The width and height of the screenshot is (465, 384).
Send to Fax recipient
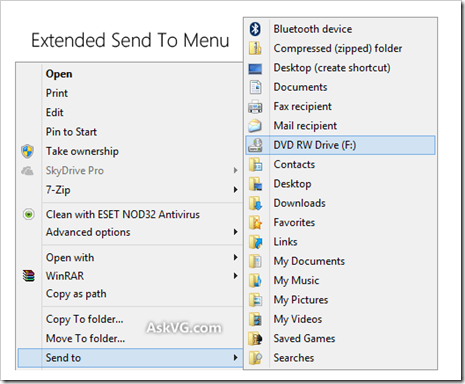tap(303, 107)
